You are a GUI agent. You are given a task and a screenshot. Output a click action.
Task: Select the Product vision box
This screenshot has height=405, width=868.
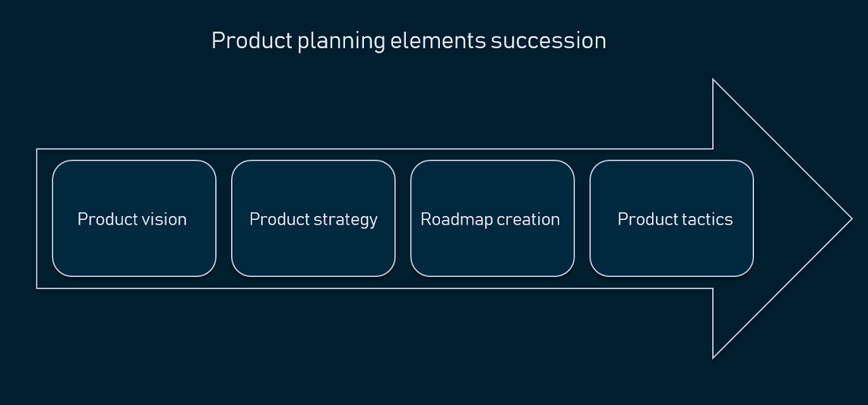point(134,218)
